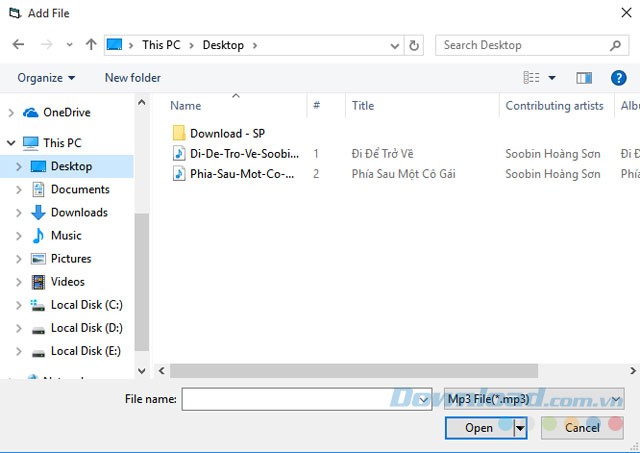This screenshot has width=640, height=453.
Task: Click the search magnifier icon
Action: (615, 45)
